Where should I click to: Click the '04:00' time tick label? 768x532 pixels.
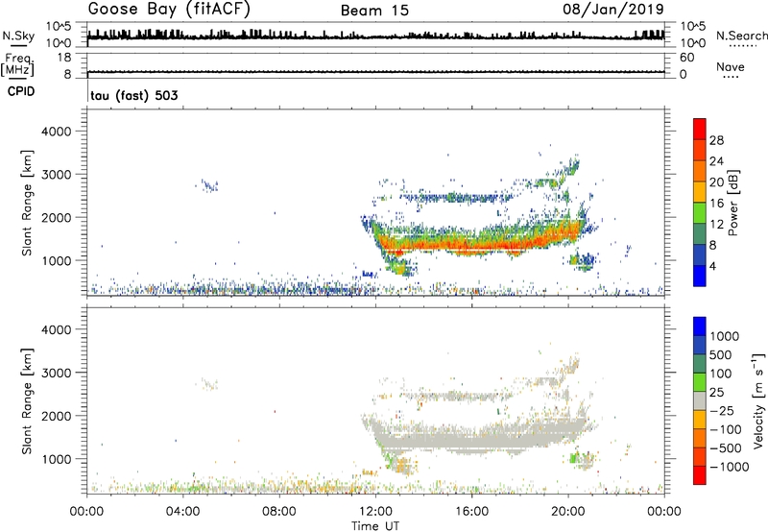click(182, 512)
